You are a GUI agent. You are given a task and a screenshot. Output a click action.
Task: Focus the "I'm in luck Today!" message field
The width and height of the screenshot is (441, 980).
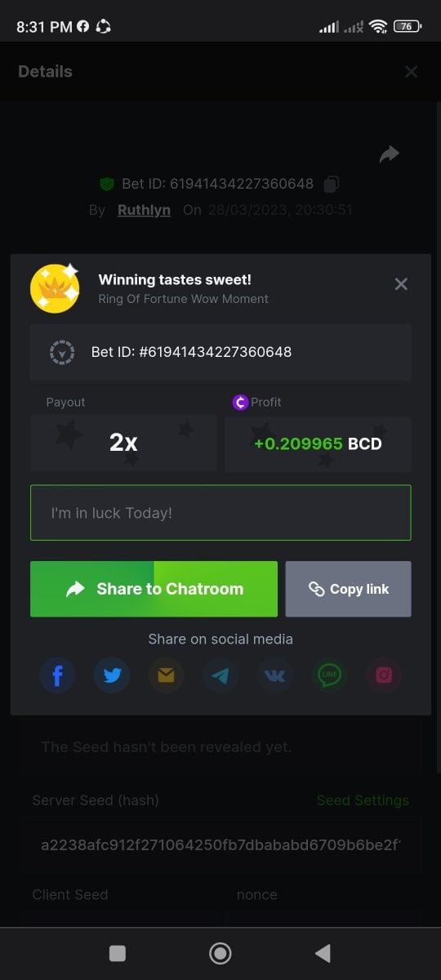coord(220,513)
